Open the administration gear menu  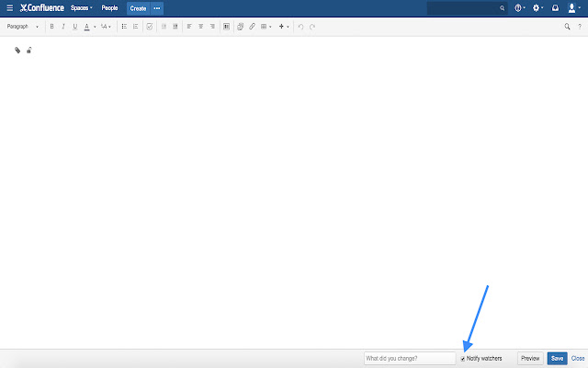click(537, 8)
